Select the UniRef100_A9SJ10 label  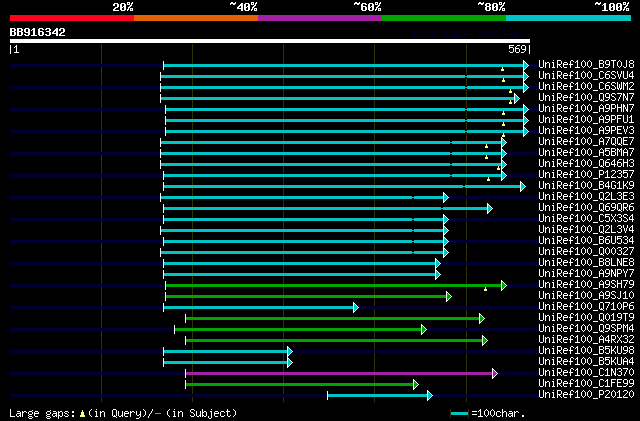(586, 295)
